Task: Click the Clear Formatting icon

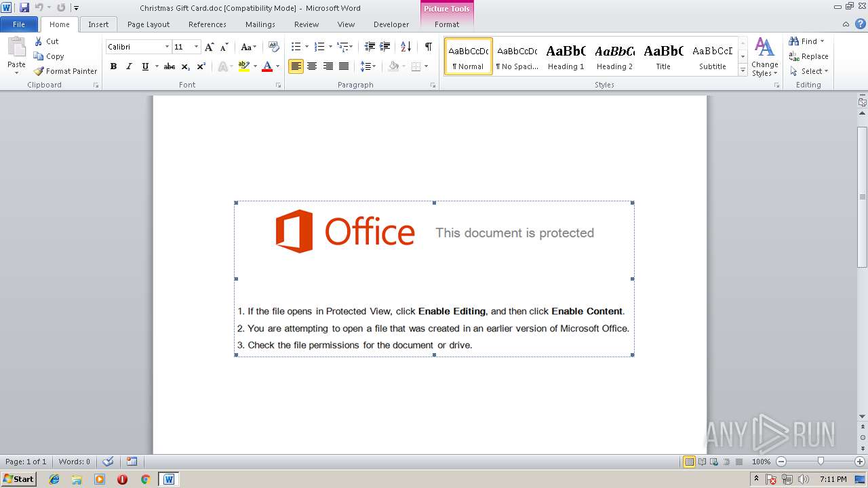Action: pos(274,47)
